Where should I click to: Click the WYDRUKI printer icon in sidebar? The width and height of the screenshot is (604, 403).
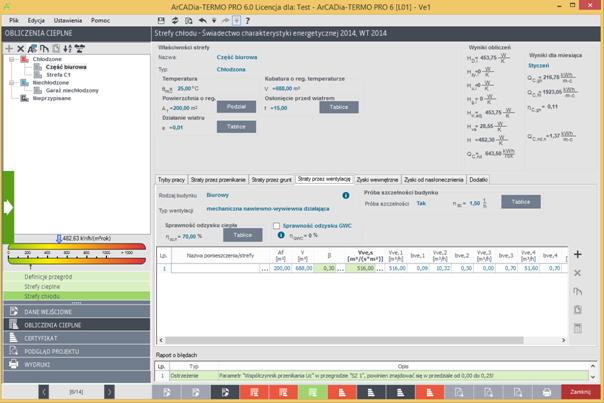(13, 364)
